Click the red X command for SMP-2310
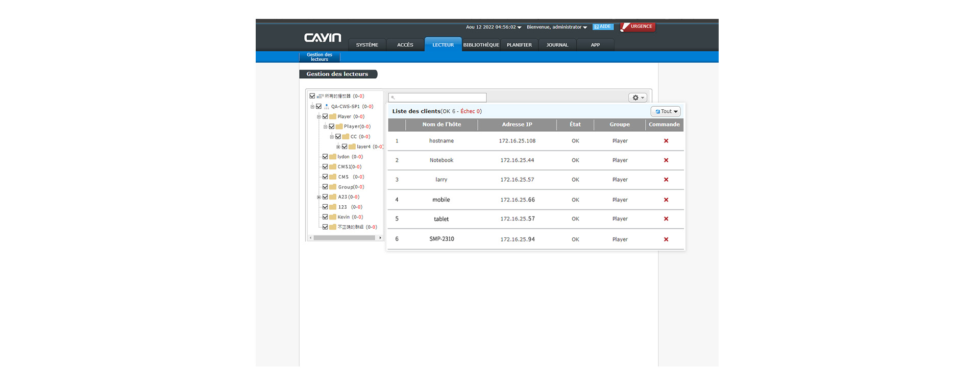The height and width of the screenshot is (388, 980). point(666,239)
